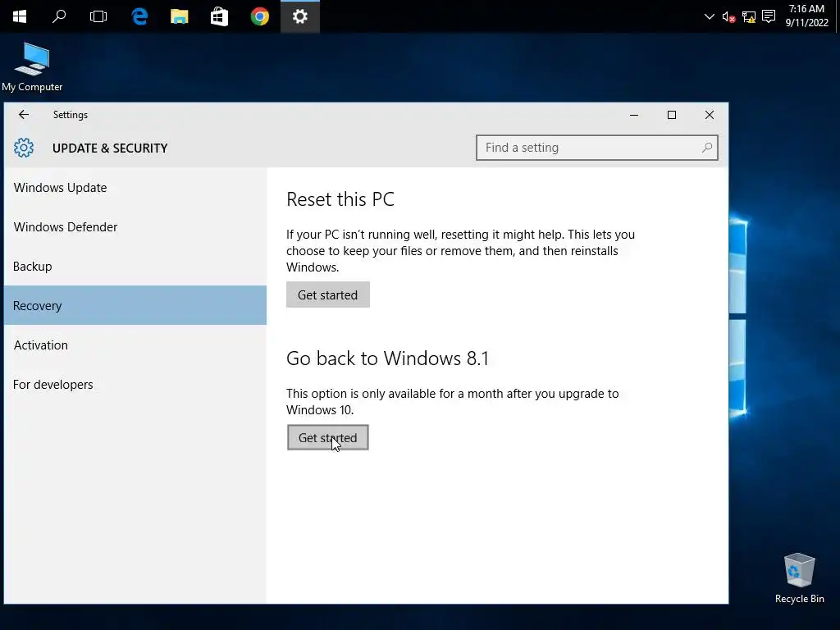The height and width of the screenshot is (630, 840).
Task: Open the Activation section
Action: pyautogui.click(x=135, y=345)
